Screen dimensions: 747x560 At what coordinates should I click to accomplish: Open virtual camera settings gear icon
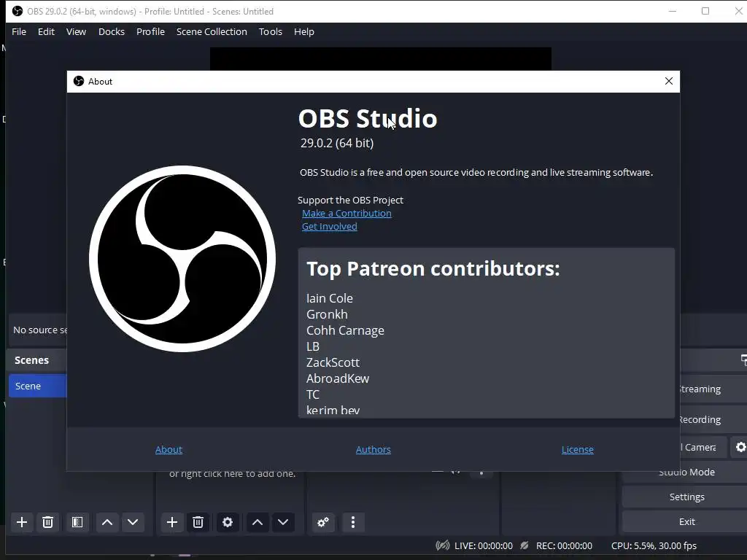(740, 447)
